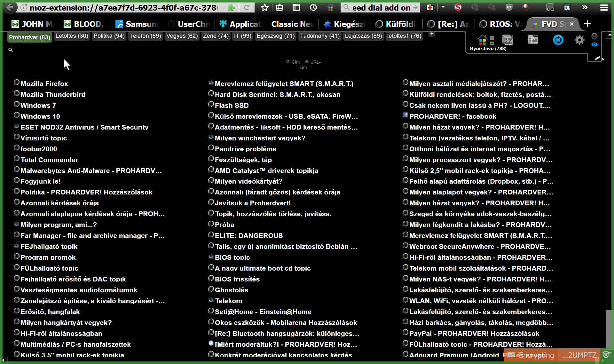Viewport: 614px width, 364px height.
Task: Open the PROHARDVER! - facebook dial link
Action: click(453, 116)
